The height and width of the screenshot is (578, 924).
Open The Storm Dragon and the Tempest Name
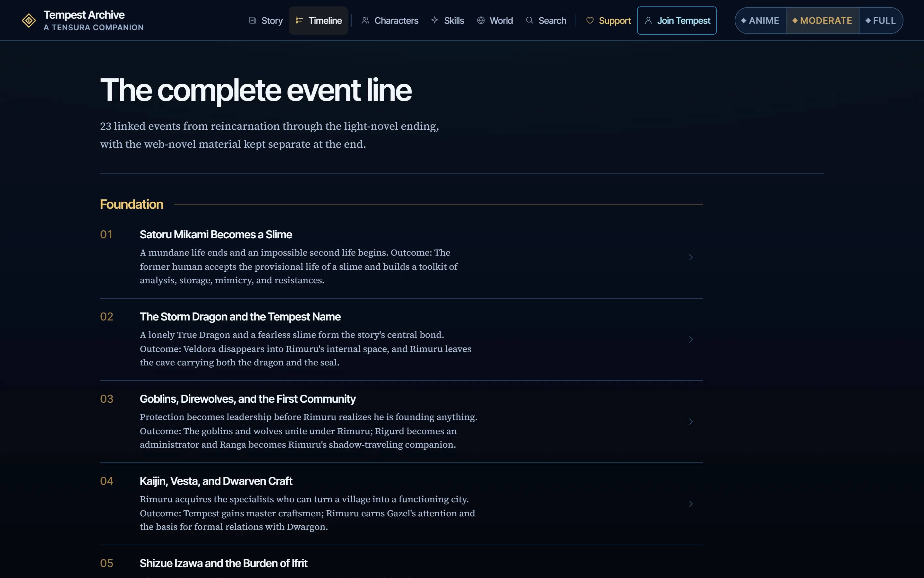click(240, 317)
